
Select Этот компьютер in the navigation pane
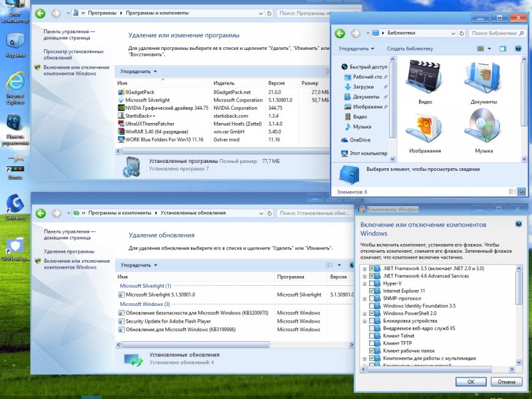point(364,153)
